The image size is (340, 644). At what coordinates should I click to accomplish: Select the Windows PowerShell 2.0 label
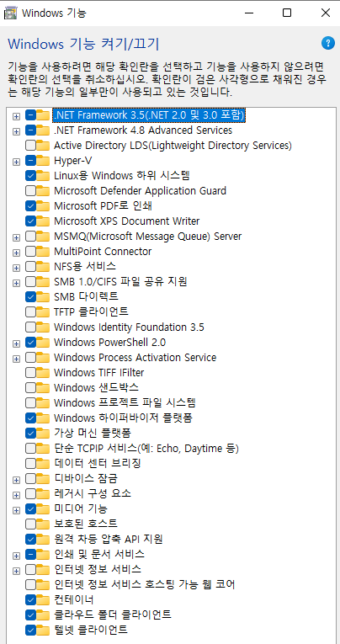coord(109,342)
